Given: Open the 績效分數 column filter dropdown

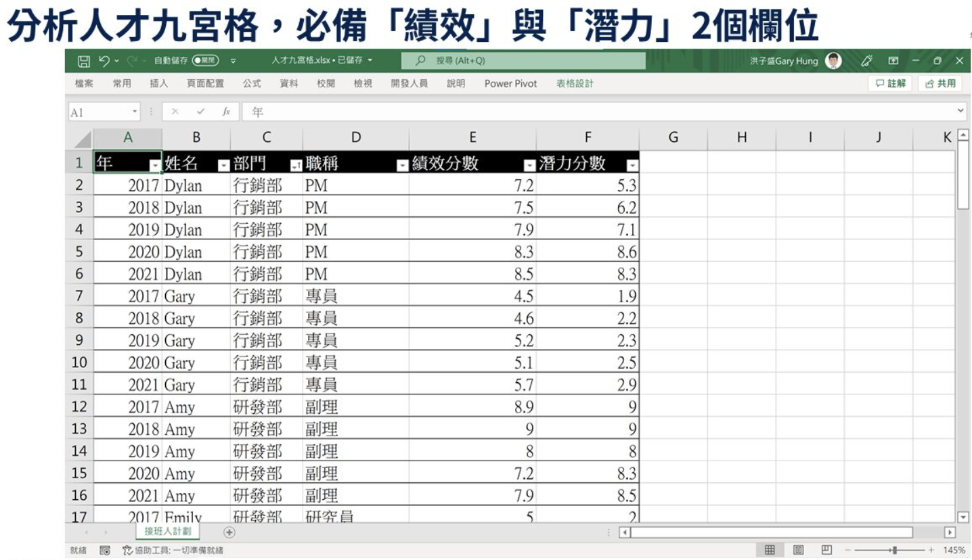Looking at the screenshot, I should click(530, 166).
